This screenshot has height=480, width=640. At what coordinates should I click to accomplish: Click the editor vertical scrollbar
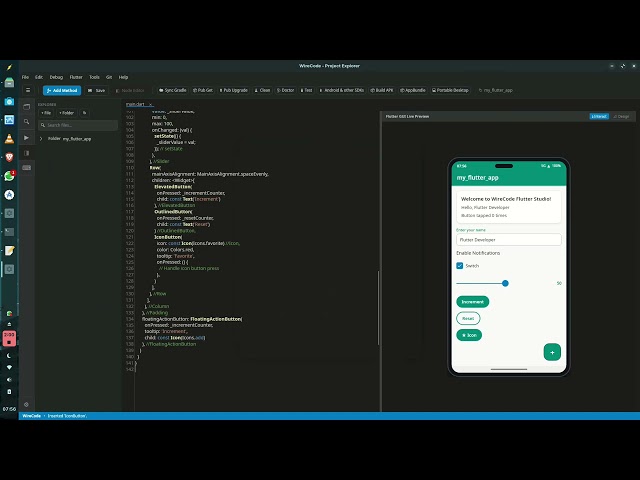pos(378,307)
